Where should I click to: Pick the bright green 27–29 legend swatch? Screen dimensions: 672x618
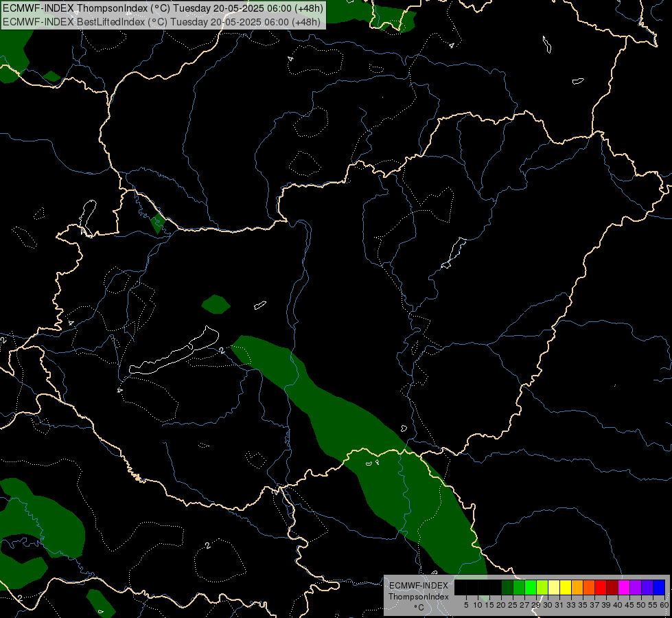point(531,587)
